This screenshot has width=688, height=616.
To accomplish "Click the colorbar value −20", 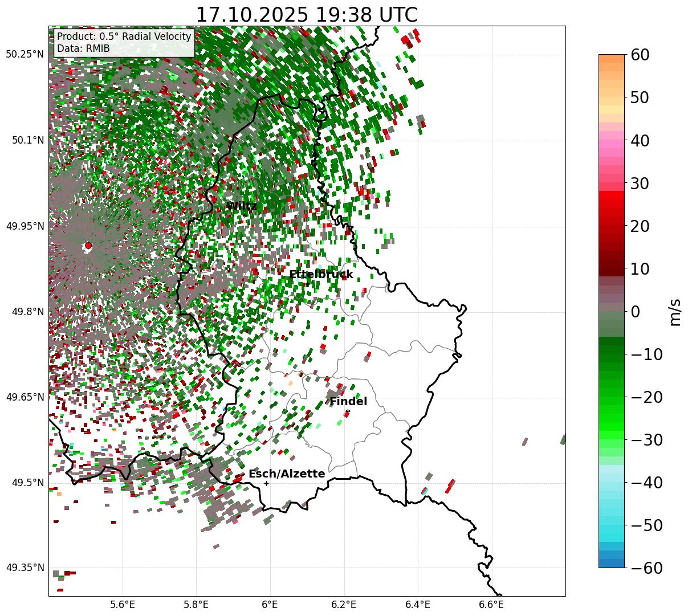I will tap(646, 397).
